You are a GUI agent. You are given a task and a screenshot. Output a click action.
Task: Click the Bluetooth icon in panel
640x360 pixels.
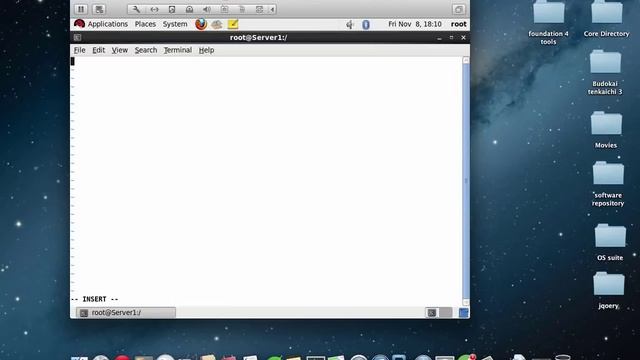tap(366, 24)
